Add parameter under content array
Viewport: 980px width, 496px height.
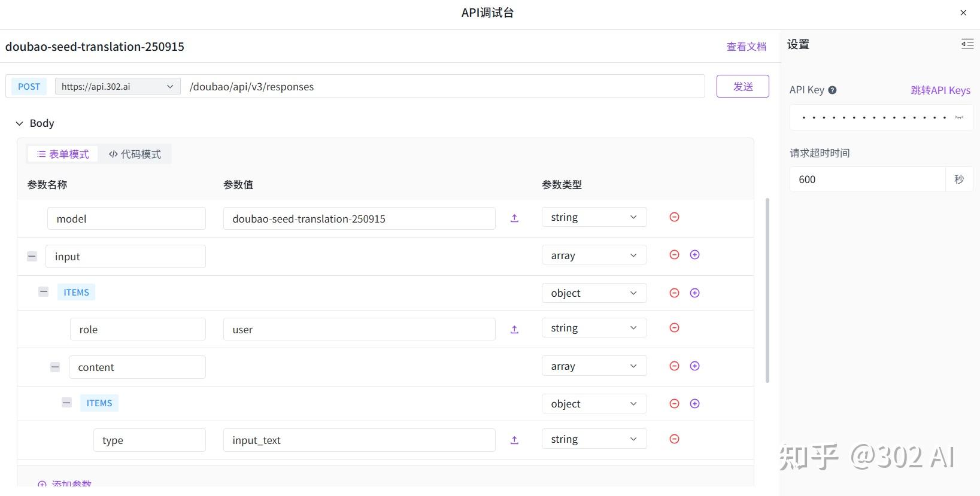pos(694,366)
